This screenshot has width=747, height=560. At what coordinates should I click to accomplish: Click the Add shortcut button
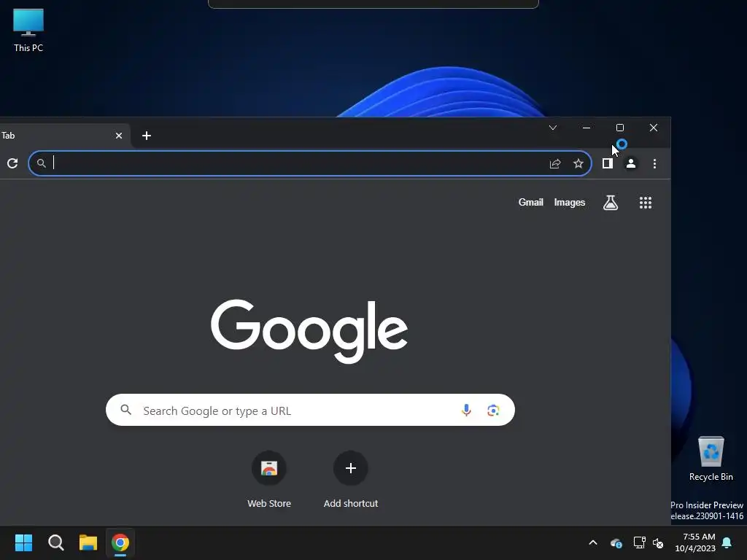pos(351,480)
